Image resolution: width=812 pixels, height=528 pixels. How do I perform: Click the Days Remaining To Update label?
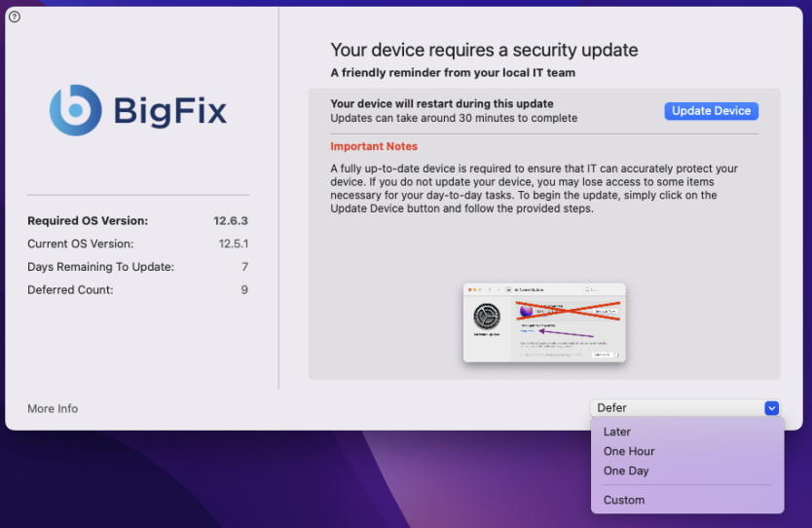point(100,267)
